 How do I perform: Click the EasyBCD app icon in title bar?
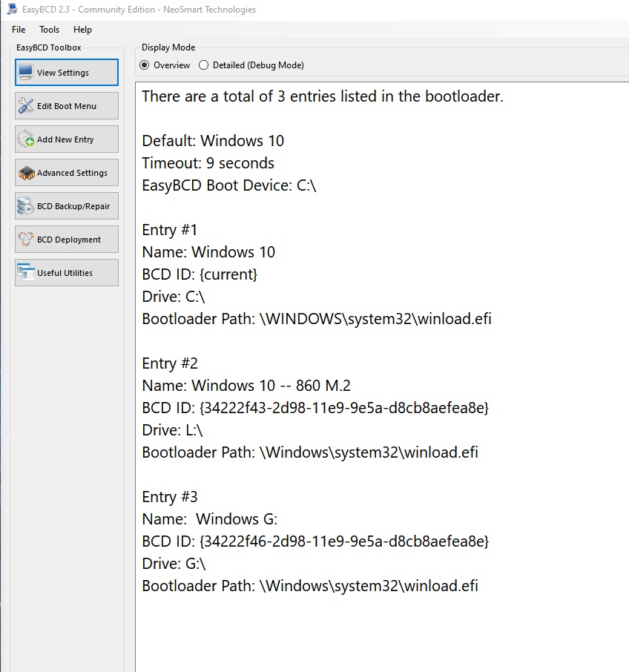12,9
